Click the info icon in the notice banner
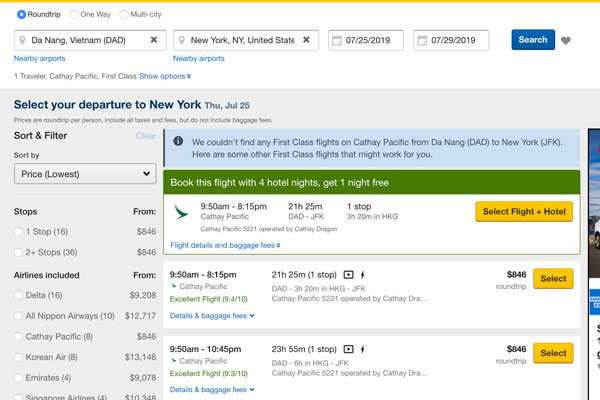Screen dimensions: 600x400 coord(178,141)
